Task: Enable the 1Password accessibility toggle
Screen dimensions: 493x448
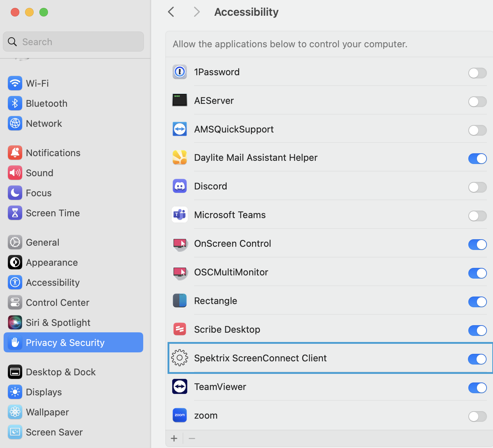Action: [478, 73]
